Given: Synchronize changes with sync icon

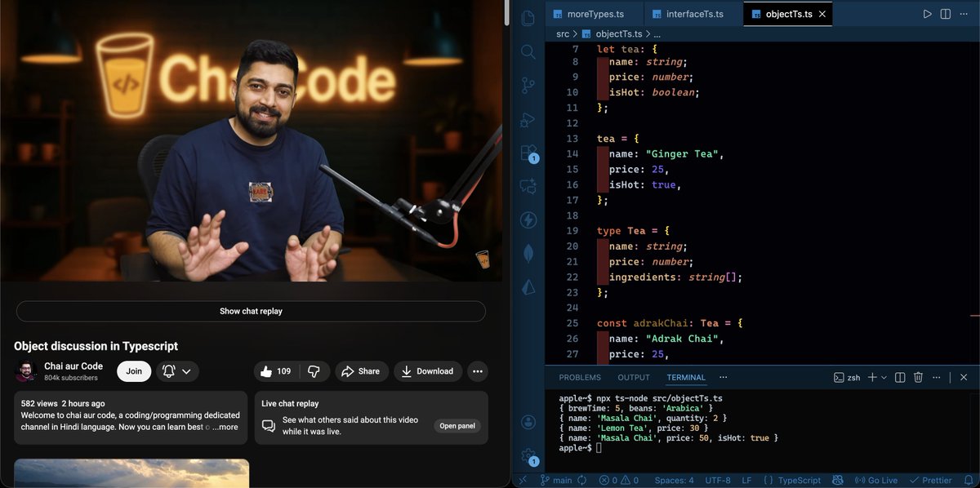Looking at the screenshot, I should (582, 481).
